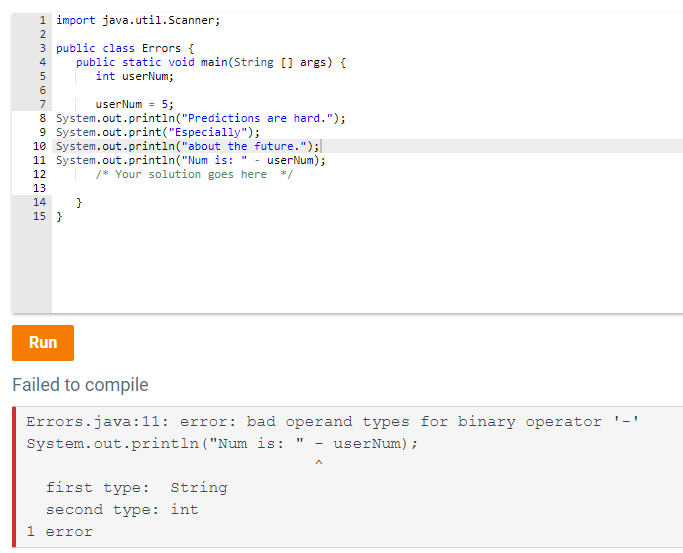Click the echoed println line in error output

tap(222, 444)
